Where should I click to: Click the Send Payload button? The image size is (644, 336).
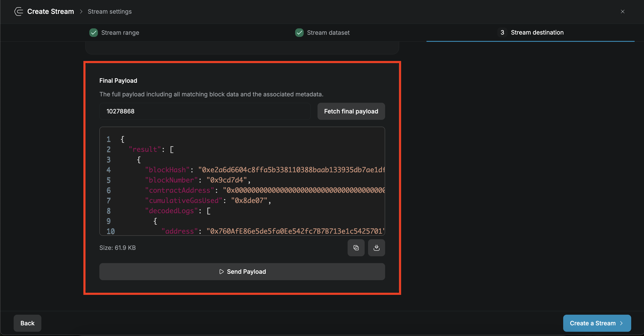[242, 271]
